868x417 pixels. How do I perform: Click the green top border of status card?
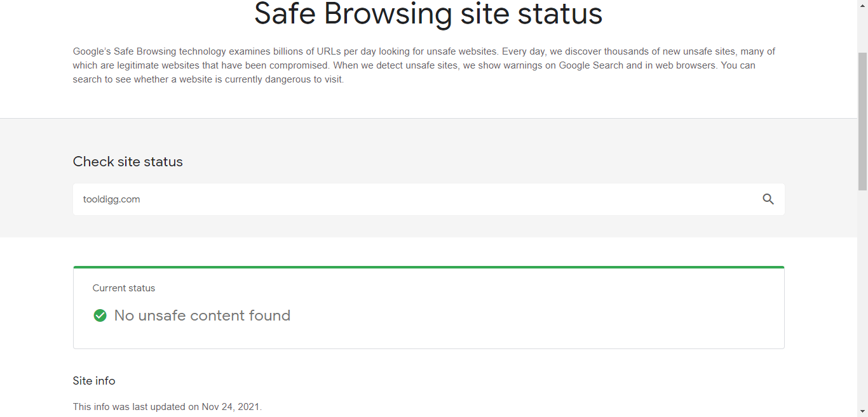428,267
